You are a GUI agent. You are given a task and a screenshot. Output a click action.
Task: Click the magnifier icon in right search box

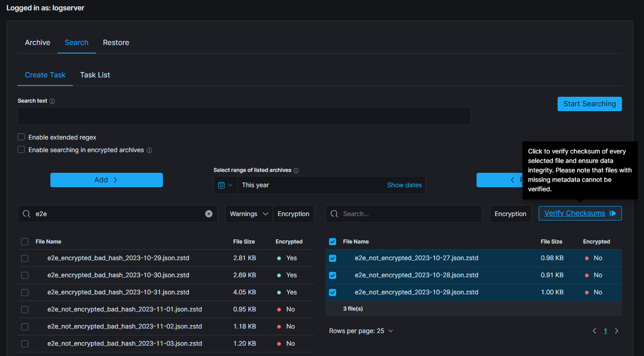point(334,214)
